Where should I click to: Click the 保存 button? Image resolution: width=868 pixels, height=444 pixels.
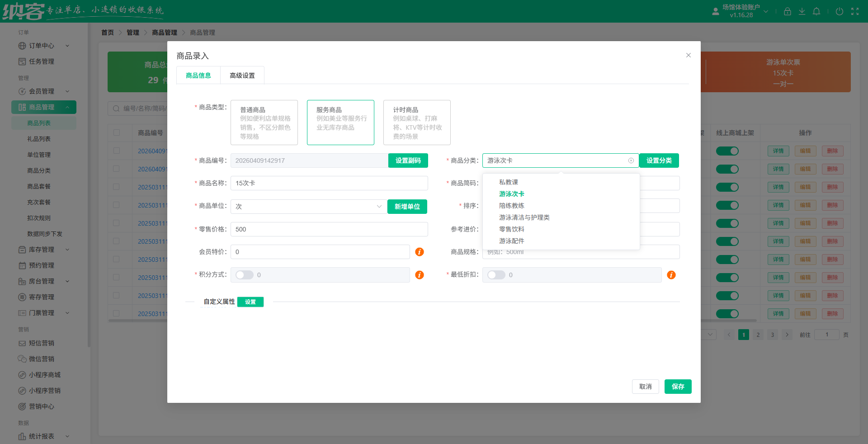click(678, 387)
